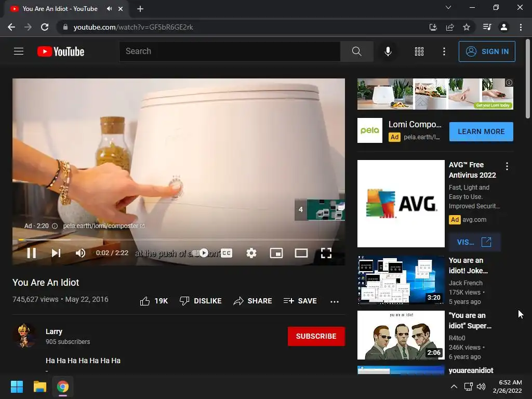Open the pela.earth/lomi/composter ad link
The width and height of the screenshot is (532, 399).
tap(104, 226)
